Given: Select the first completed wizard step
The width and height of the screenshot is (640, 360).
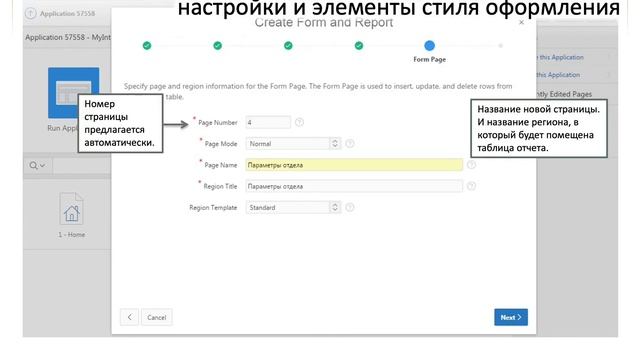Looking at the screenshot, I should [147, 46].
